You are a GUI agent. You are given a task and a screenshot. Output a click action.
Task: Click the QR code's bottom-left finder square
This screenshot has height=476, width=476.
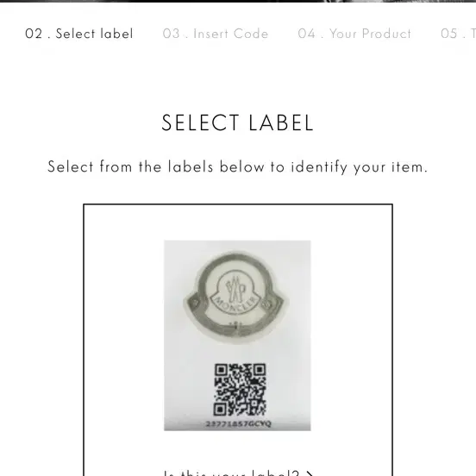pyautogui.click(x=221, y=410)
